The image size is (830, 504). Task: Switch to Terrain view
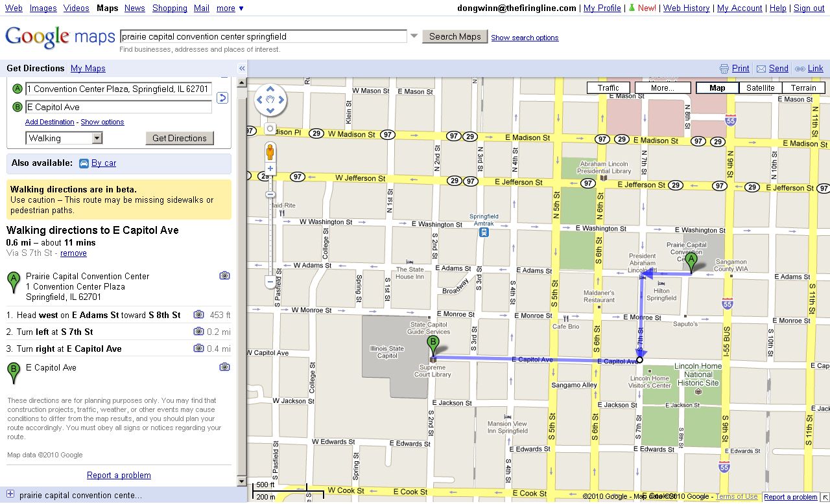coord(803,88)
